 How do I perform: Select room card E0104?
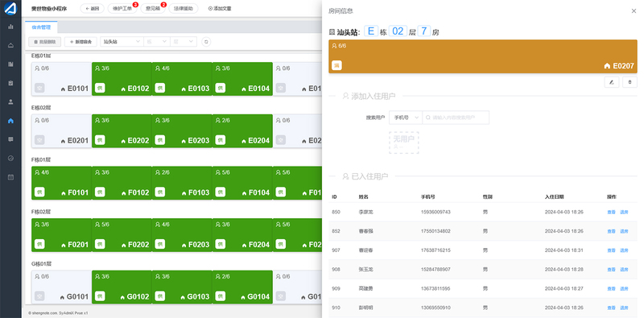click(243, 79)
